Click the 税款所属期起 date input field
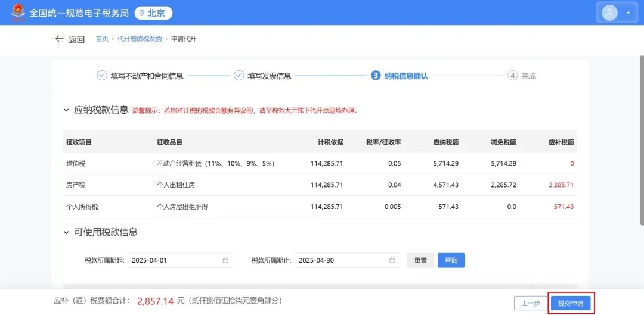Screen dimensions: 644x315 coord(176,260)
